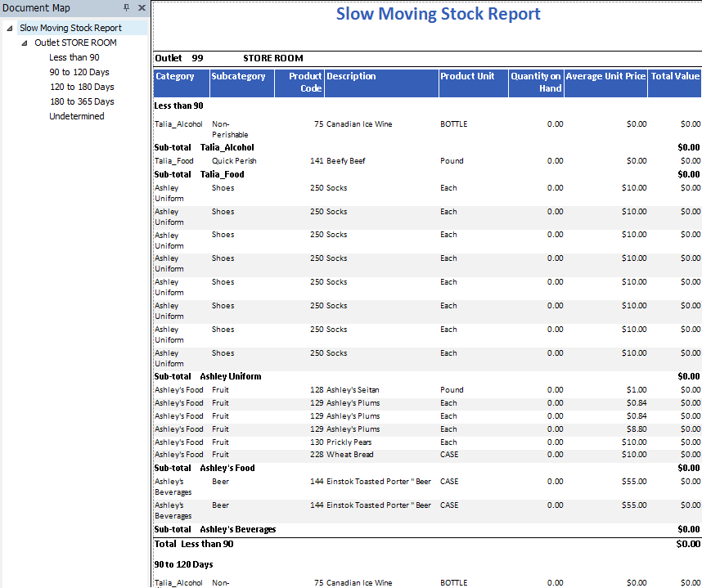Collapse the Slow Moving Stock Report node
Viewport: 702px width, 588px height.
(10, 28)
